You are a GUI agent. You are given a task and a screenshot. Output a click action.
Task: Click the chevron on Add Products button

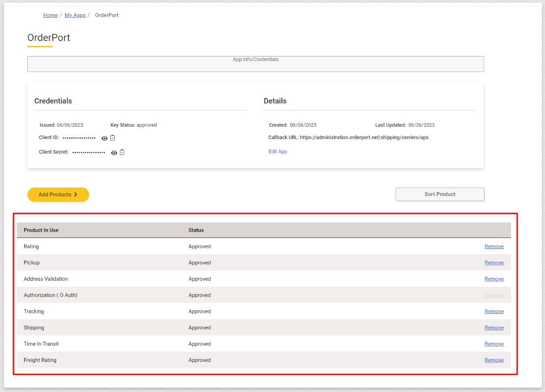click(75, 195)
